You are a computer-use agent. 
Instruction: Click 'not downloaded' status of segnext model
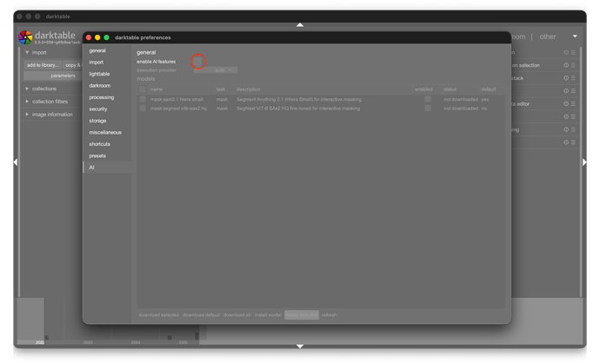(x=461, y=109)
